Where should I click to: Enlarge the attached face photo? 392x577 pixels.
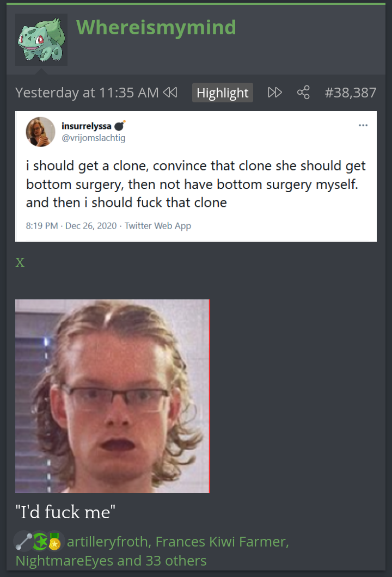[113, 396]
